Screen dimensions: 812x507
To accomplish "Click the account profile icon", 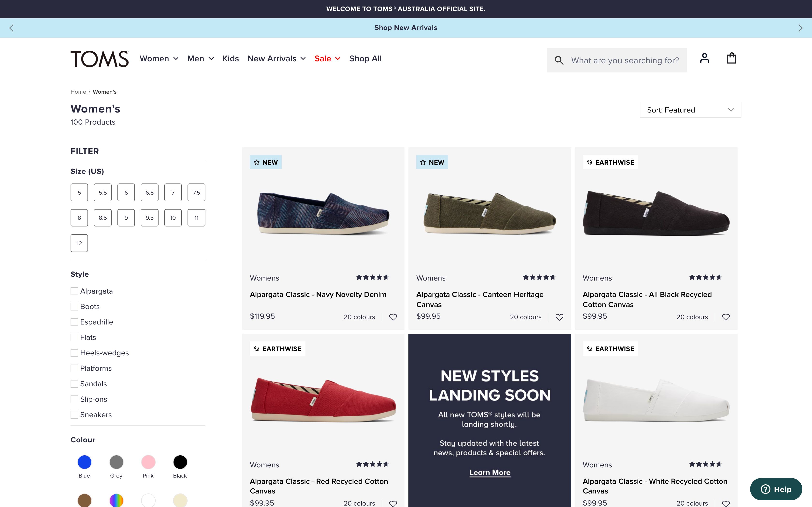I will [704, 58].
